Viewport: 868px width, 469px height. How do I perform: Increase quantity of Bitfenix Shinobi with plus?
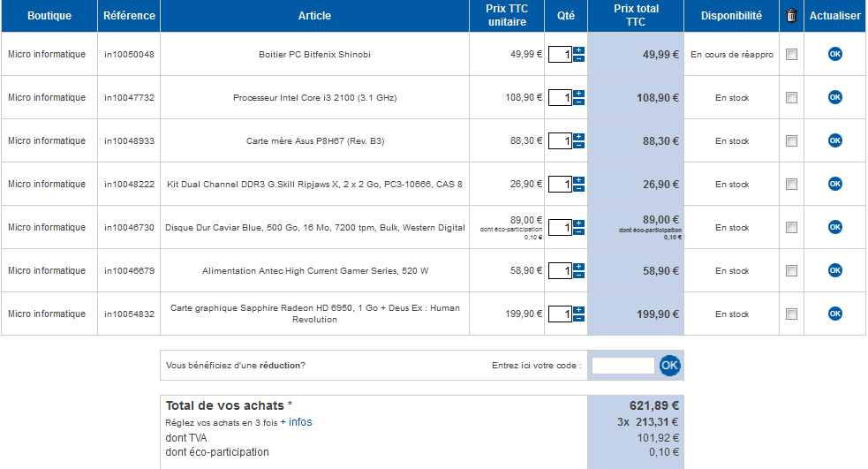click(578, 50)
